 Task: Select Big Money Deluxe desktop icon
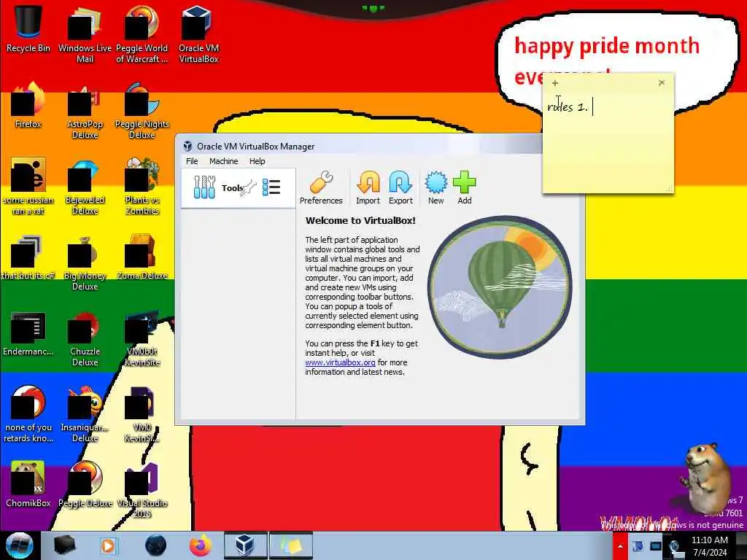pos(85,262)
